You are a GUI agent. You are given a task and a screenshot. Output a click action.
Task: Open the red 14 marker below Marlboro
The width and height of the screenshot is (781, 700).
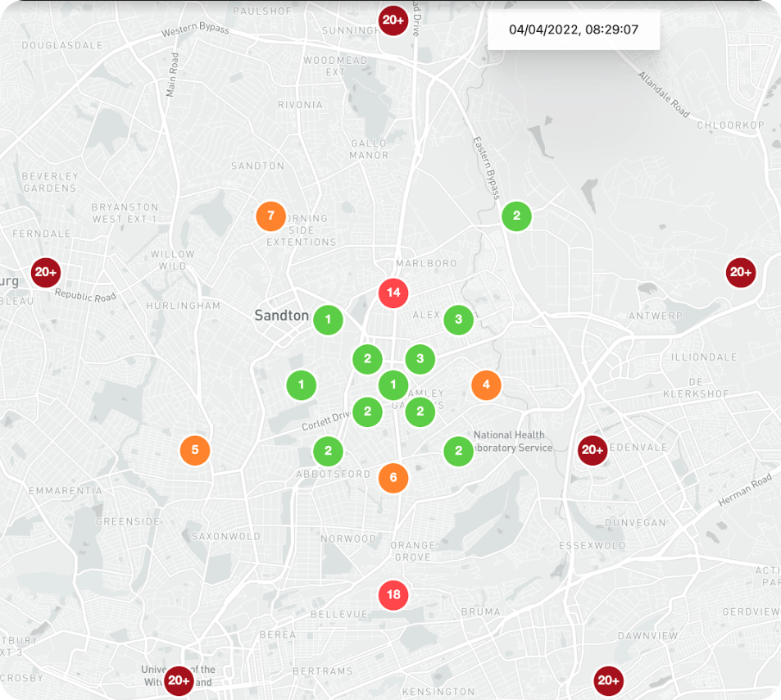[393, 292]
